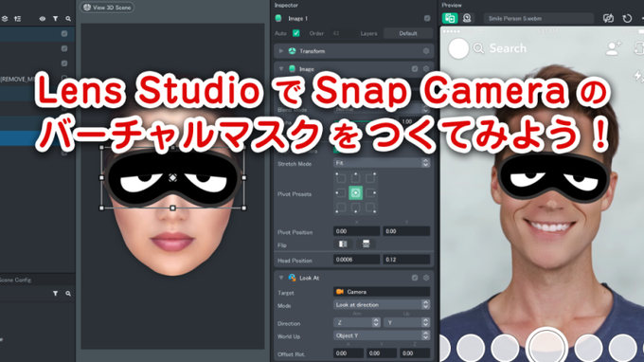Viewport: 644px width, 362px height.
Task: Select the center pivot preset
Action: [356, 192]
